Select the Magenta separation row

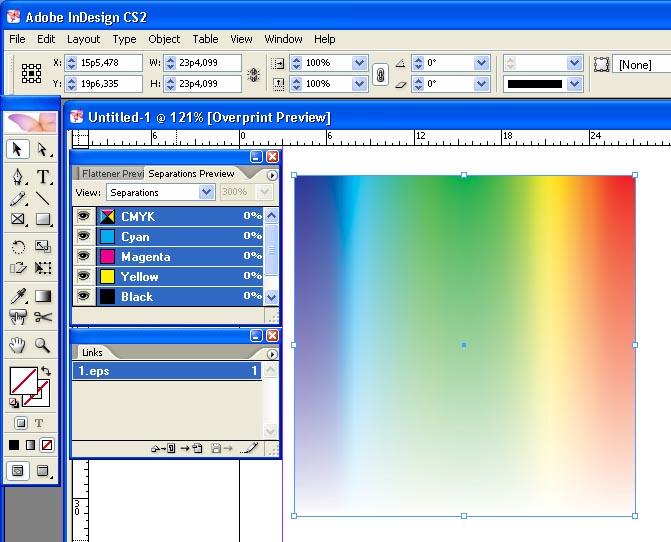180,256
